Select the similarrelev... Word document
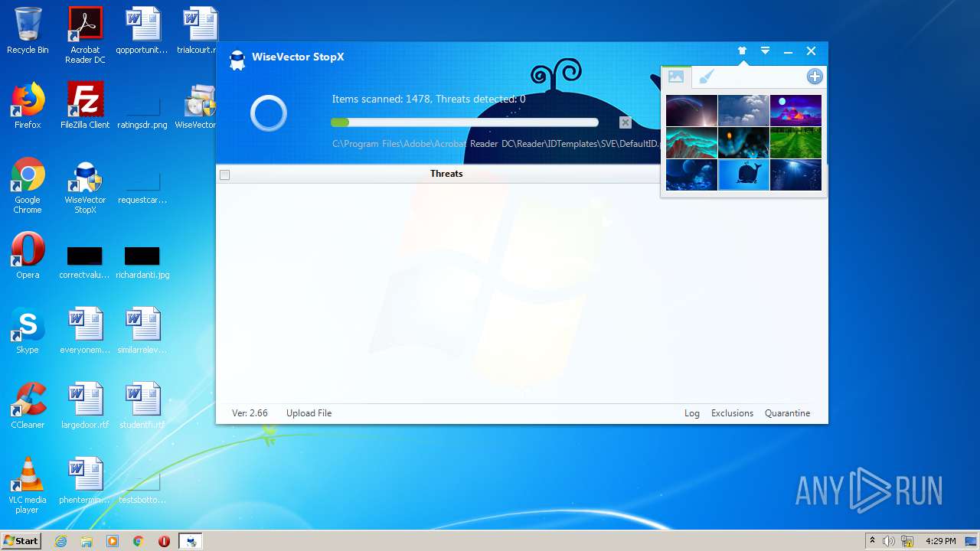The width and height of the screenshot is (980, 551). click(x=142, y=331)
